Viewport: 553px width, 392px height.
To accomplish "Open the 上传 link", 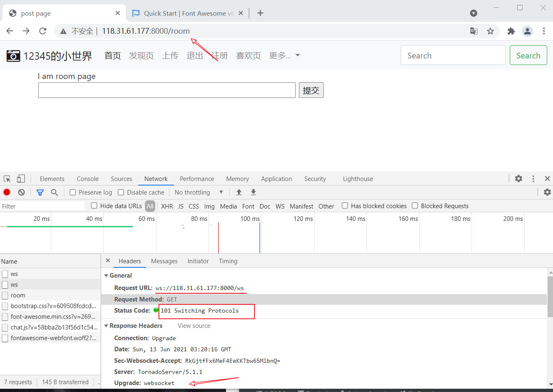I will [170, 56].
